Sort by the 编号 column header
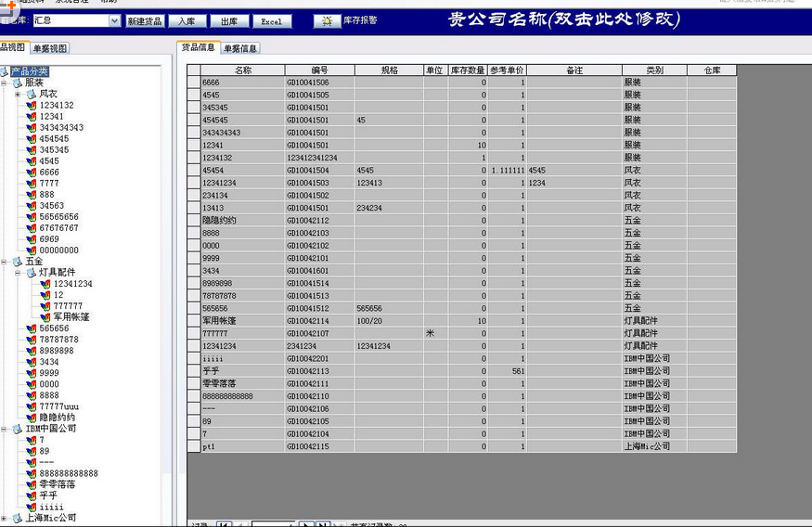 tap(319, 71)
